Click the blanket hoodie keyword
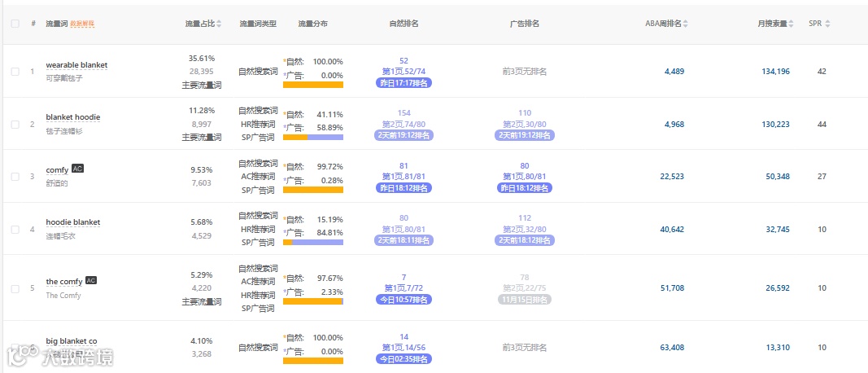Screen dimensions: 868x373 (x=73, y=117)
